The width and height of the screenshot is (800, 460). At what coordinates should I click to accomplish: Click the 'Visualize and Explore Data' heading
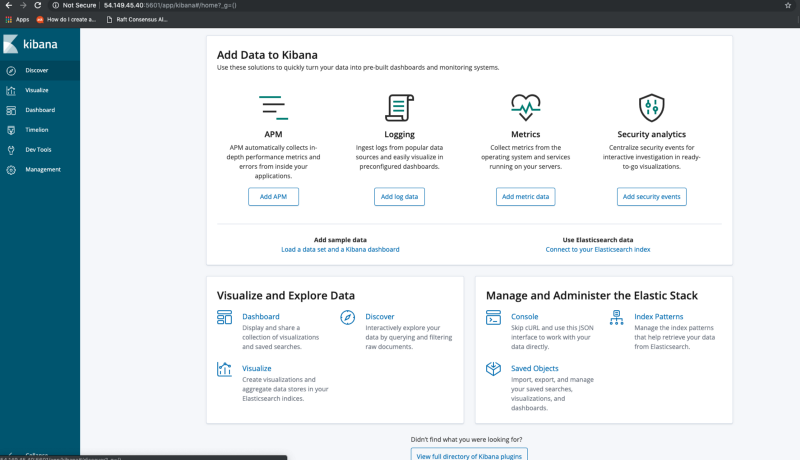coord(286,296)
